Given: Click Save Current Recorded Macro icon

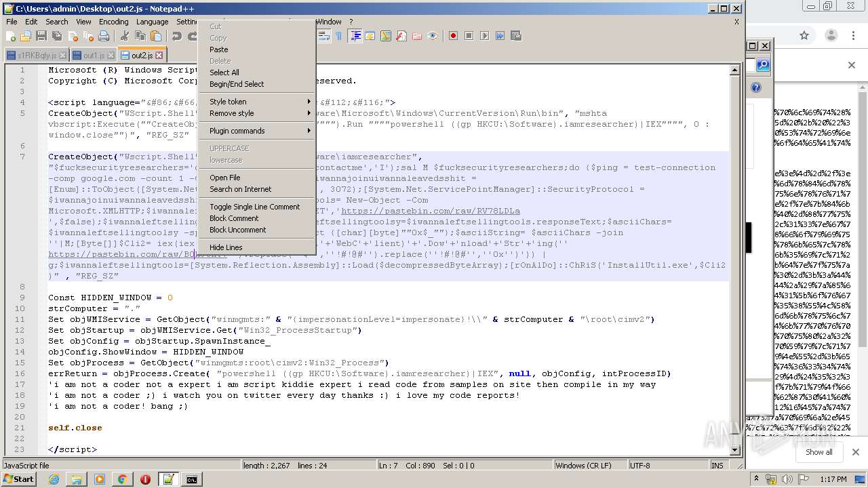Looking at the screenshot, I should click(x=515, y=36).
